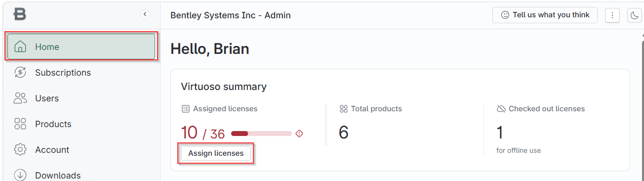Open the three-dot more options menu
Viewport: 644px width, 181px height.
(x=612, y=15)
